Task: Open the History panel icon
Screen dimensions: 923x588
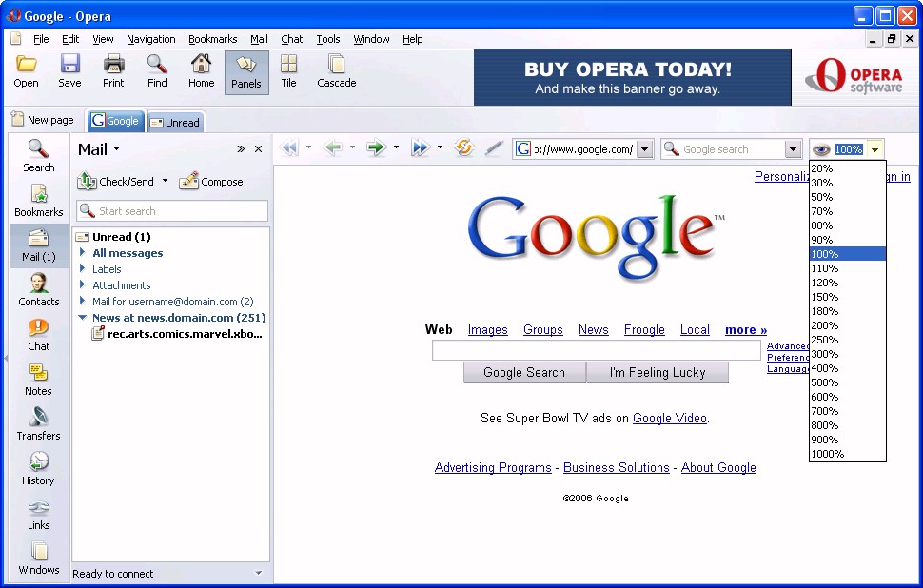Action: [x=39, y=462]
